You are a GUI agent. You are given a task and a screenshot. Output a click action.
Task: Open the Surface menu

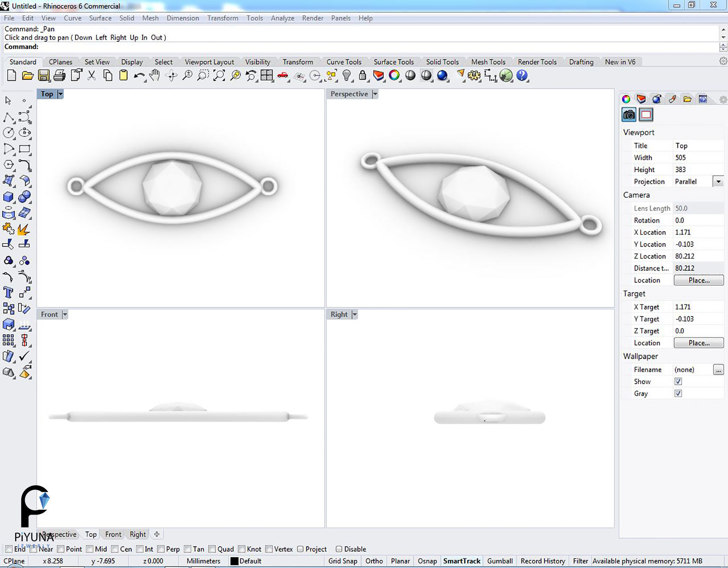click(100, 18)
